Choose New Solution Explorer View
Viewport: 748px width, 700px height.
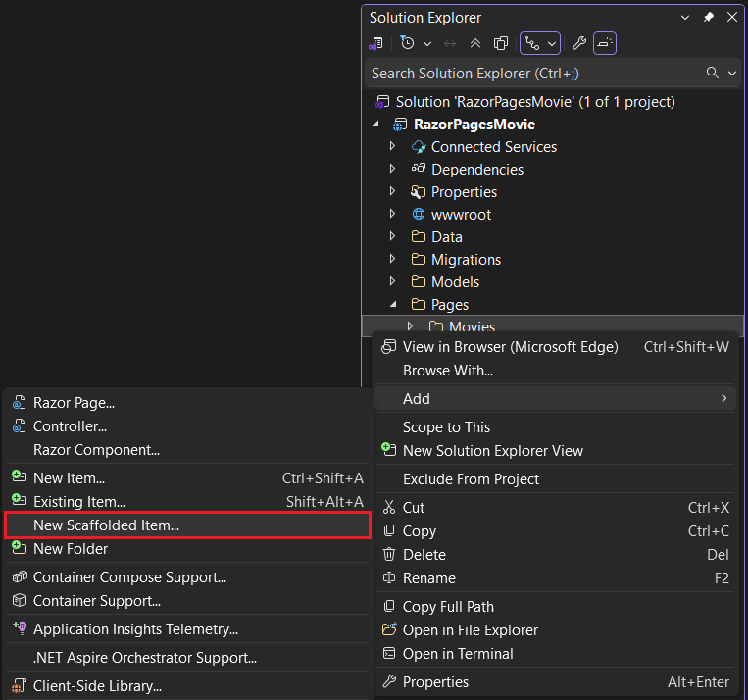[x=555, y=450]
